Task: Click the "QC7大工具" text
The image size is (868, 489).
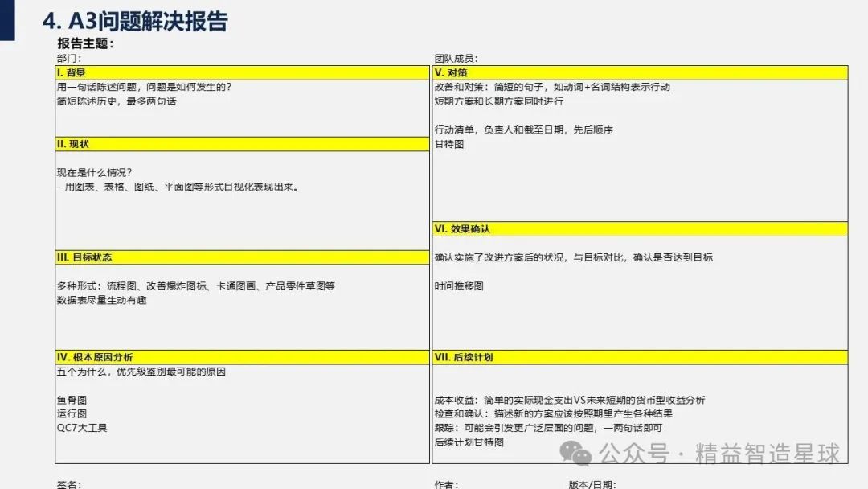Action: click(x=82, y=428)
